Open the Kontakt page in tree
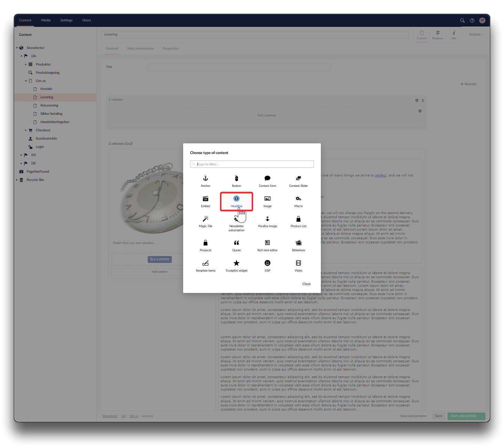The width and height of the screenshot is (504, 447). (x=46, y=89)
